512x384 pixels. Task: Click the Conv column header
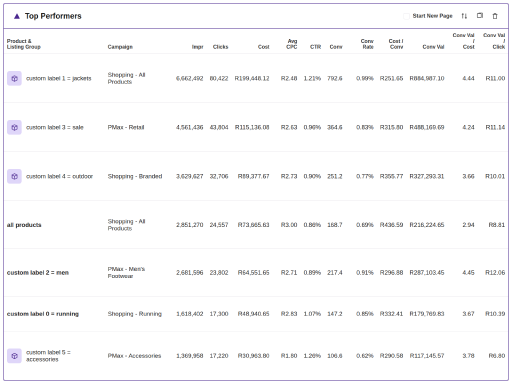336,47
